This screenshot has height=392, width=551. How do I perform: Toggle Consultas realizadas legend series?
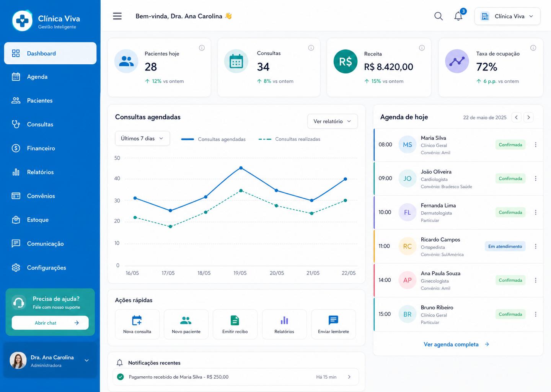[x=289, y=139]
